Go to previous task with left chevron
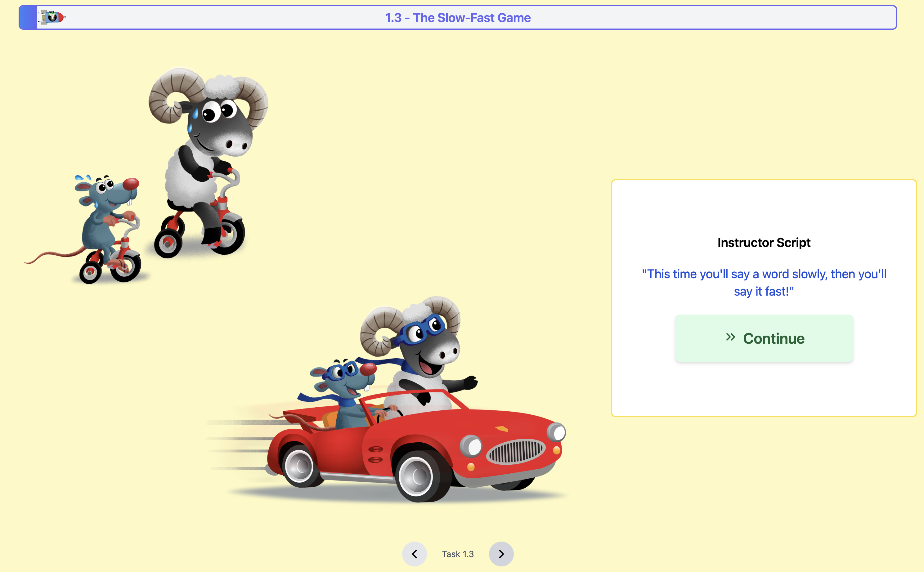This screenshot has height=572, width=924. coord(414,554)
